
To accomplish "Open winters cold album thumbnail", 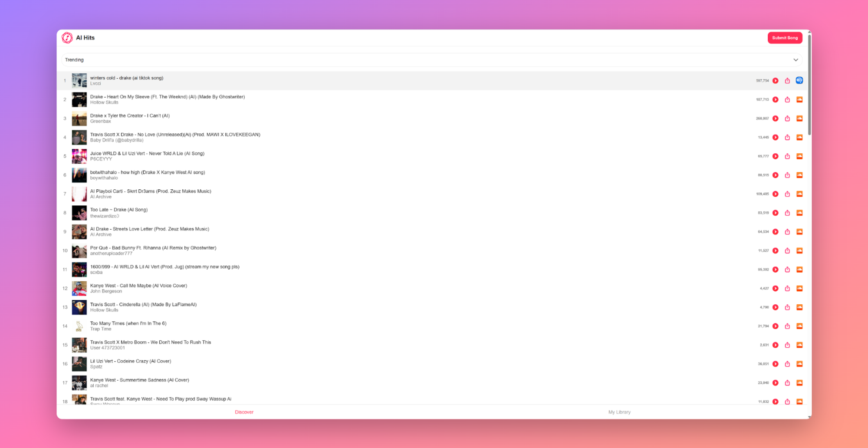I will (79, 81).
